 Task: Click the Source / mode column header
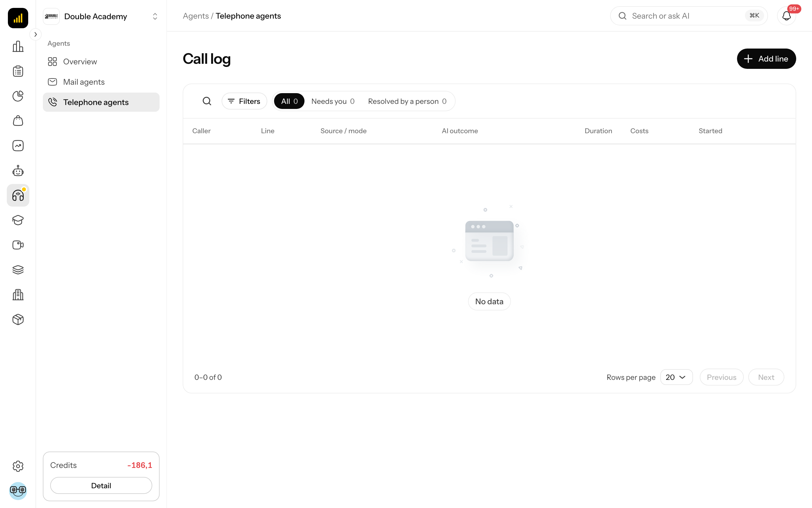[x=343, y=131]
